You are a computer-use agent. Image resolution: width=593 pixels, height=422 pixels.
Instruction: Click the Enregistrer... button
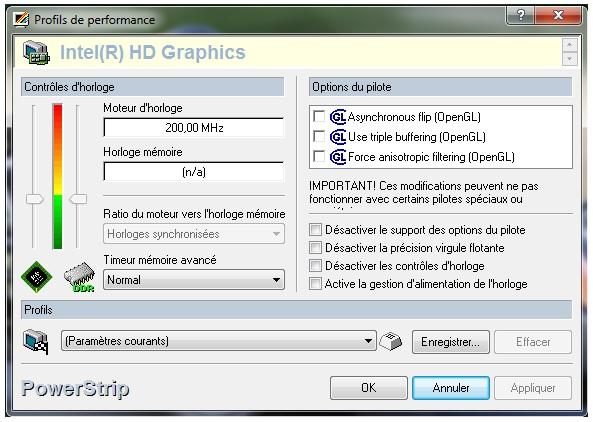point(451,342)
